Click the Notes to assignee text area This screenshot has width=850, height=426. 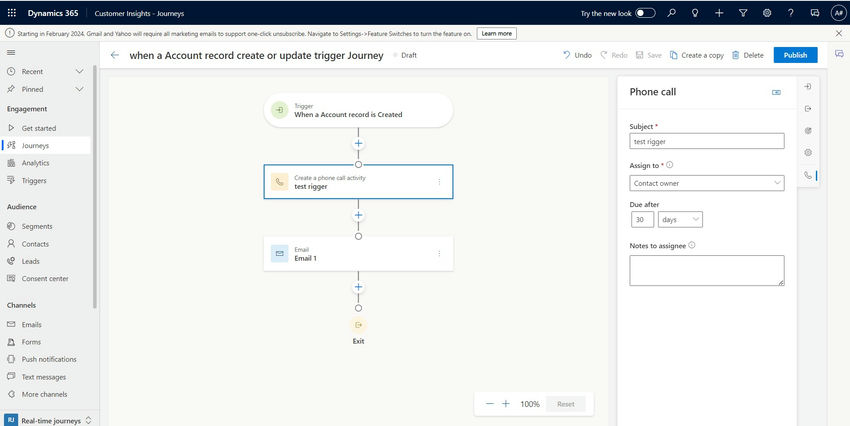click(x=707, y=270)
